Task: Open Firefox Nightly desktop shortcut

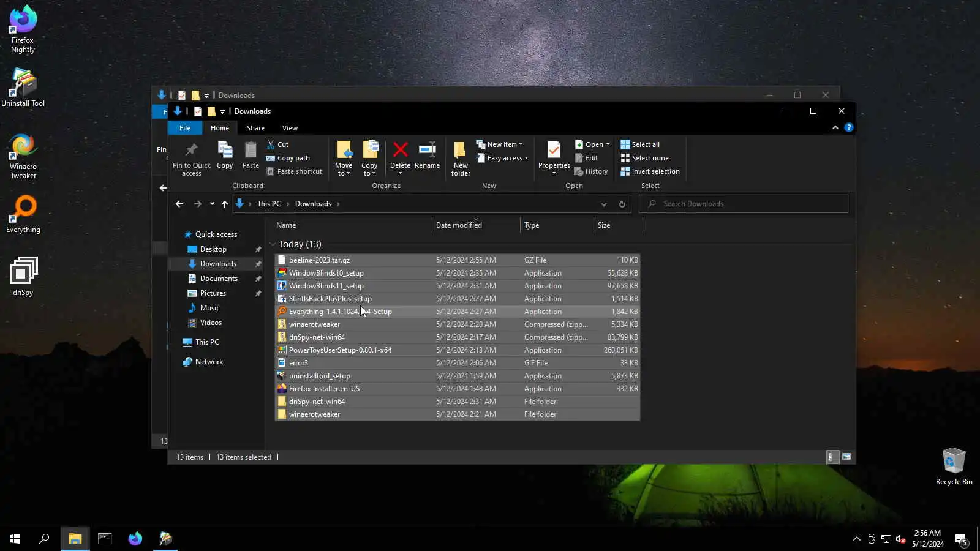Action: coord(23,29)
